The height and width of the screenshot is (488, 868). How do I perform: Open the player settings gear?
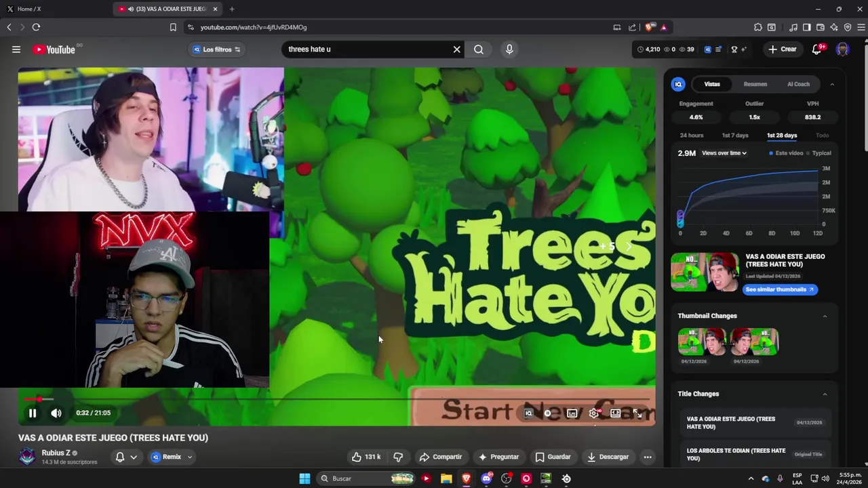(x=593, y=413)
